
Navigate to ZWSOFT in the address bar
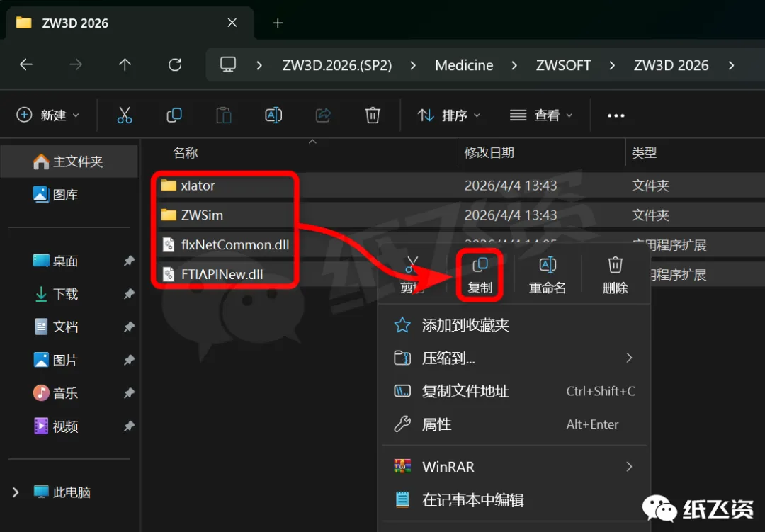tap(564, 65)
